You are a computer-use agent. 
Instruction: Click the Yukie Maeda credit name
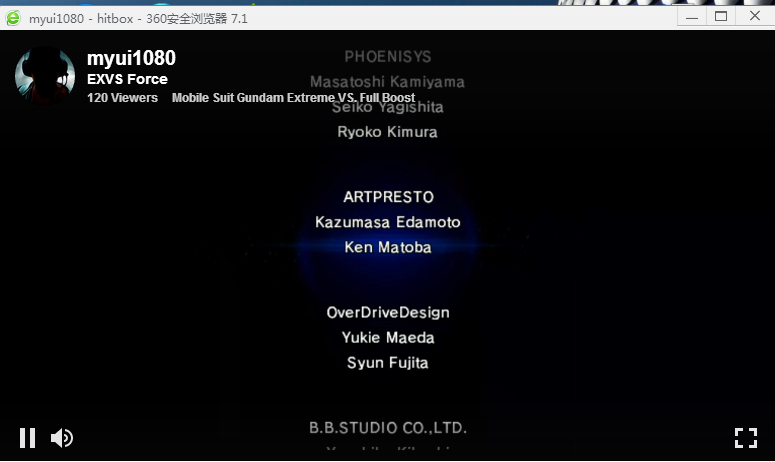tap(388, 338)
